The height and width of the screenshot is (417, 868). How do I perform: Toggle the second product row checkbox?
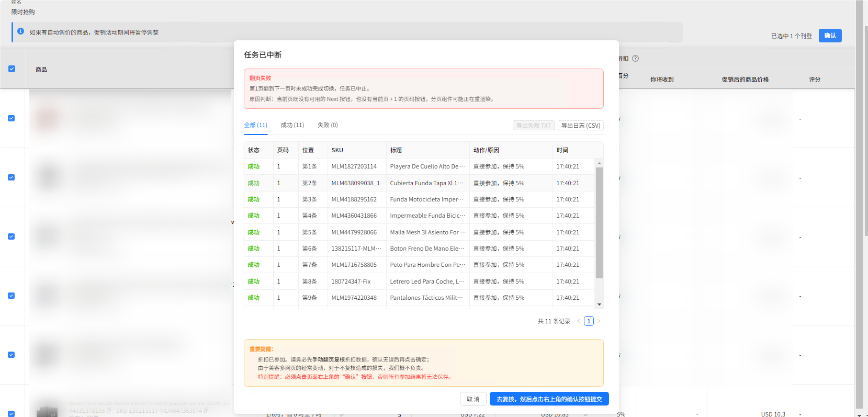pyautogui.click(x=11, y=177)
